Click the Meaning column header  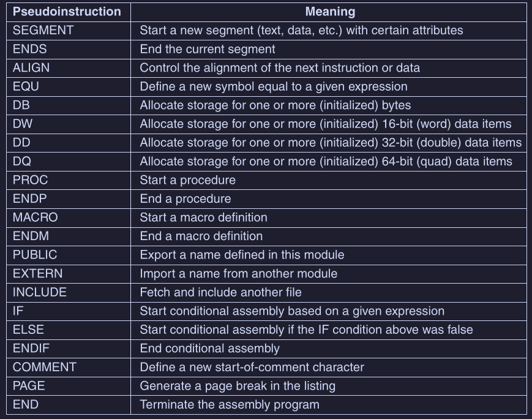[x=330, y=12]
